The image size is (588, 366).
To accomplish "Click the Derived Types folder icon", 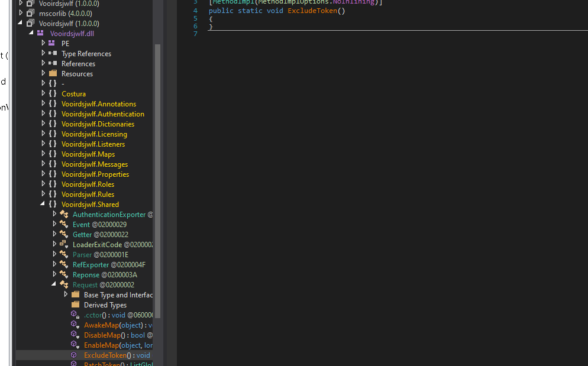I will (75, 304).
